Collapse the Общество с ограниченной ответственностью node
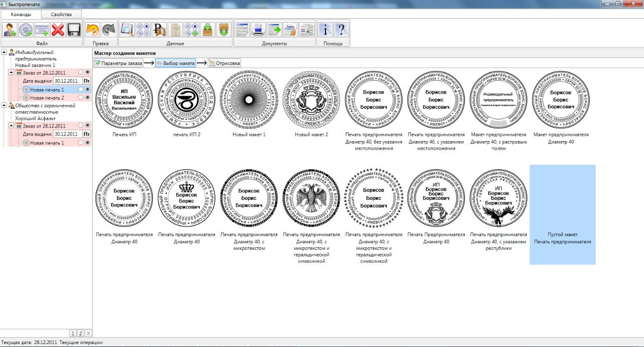Screen dimensions: 644x347 click(4, 105)
